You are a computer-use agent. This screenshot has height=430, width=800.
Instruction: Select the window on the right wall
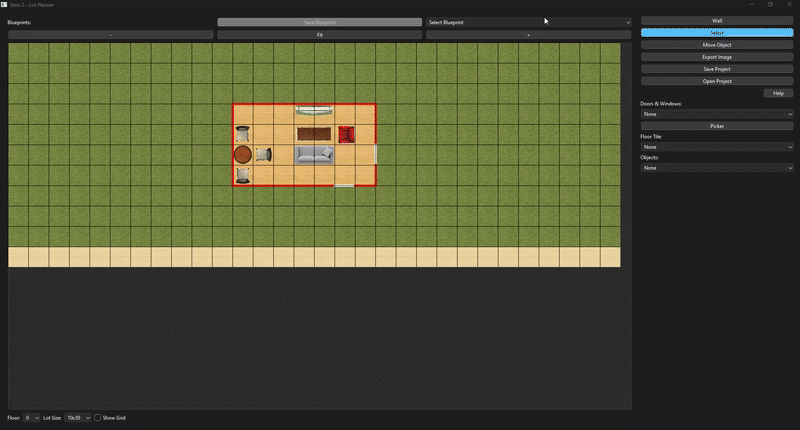point(376,155)
